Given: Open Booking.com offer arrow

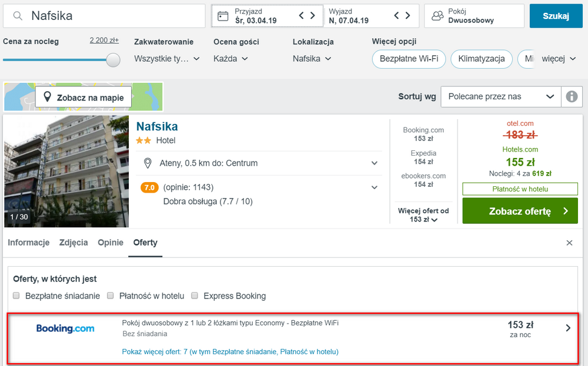Looking at the screenshot, I should (568, 328).
